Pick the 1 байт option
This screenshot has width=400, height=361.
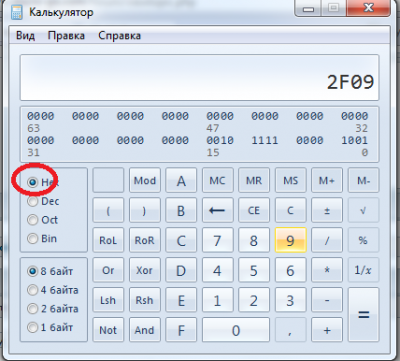tap(33, 327)
